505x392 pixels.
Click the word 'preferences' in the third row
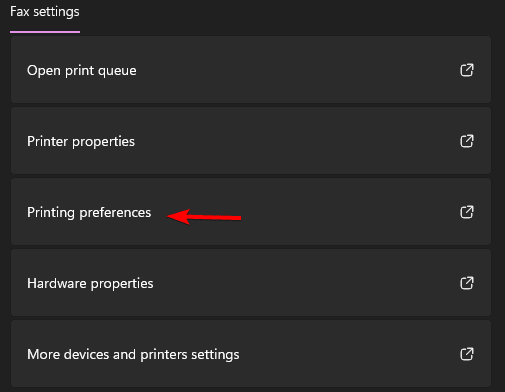point(115,214)
